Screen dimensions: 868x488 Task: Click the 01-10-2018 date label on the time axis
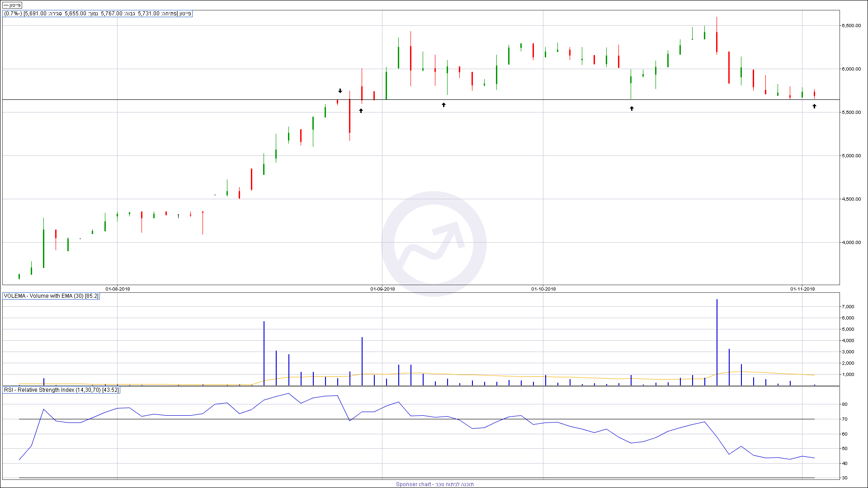(x=543, y=289)
